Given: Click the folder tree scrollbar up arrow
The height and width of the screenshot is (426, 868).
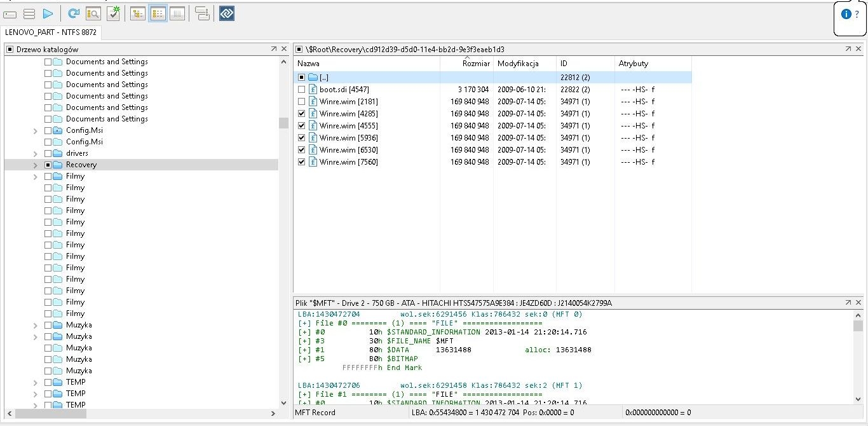Looking at the screenshot, I should point(283,62).
